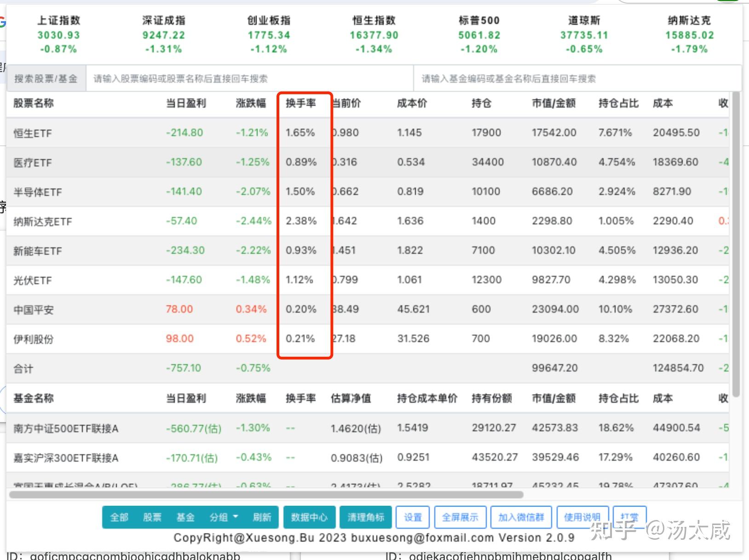Image resolution: width=749 pixels, height=560 pixels.
Task: Select the 医疗ETF row name
Action: coord(33,162)
